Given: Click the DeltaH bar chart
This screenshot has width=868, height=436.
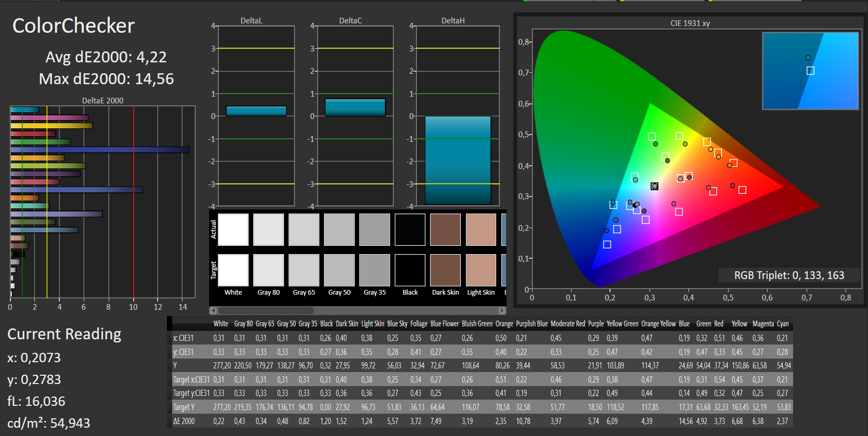Looking at the screenshot, I should [x=458, y=160].
